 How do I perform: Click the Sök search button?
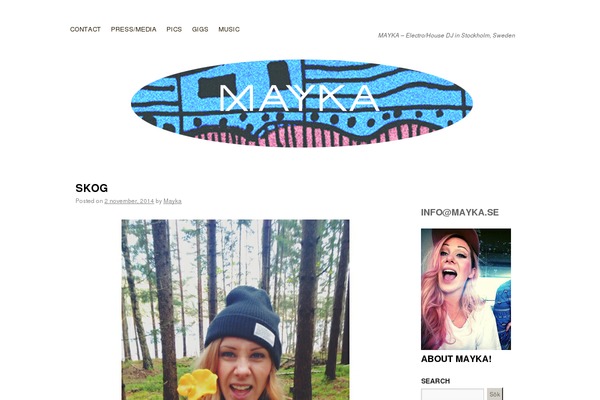point(495,394)
